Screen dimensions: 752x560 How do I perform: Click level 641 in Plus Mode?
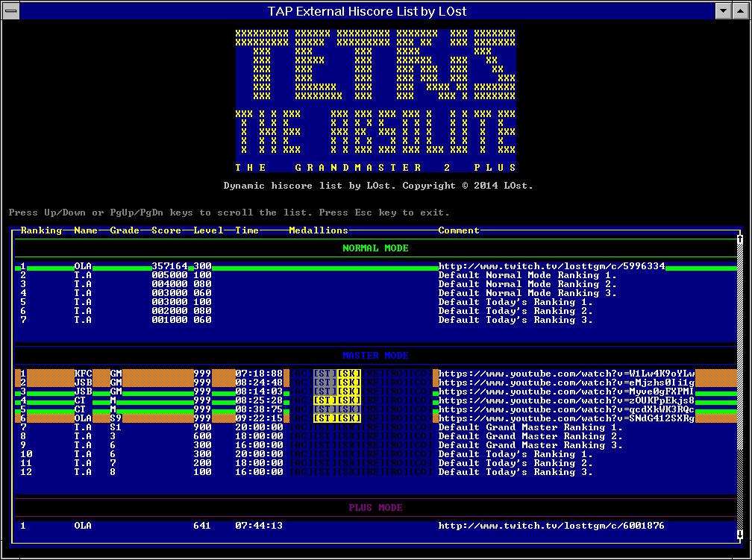click(202, 526)
